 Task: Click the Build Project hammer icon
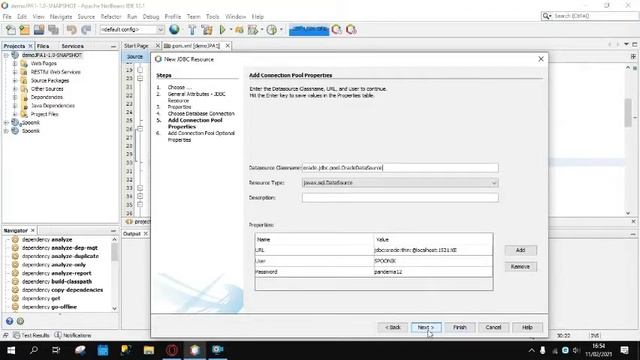pos(192,30)
